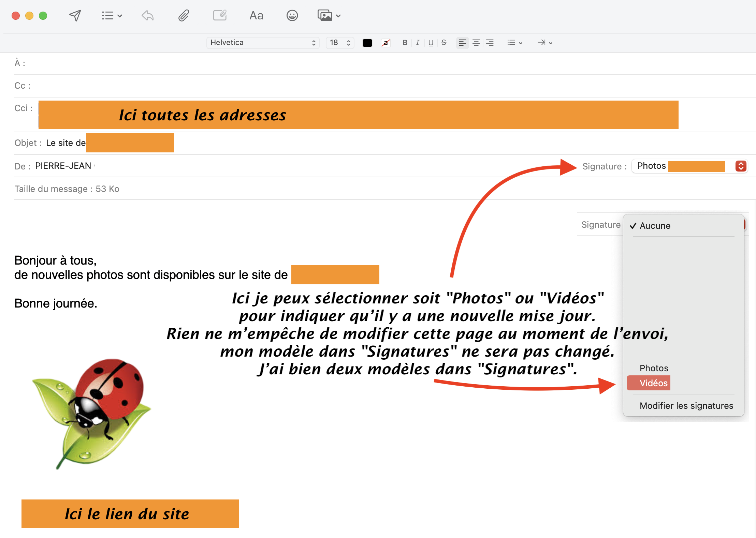The width and height of the screenshot is (756, 538).
Task: Click the text background color icon
Action: point(386,43)
